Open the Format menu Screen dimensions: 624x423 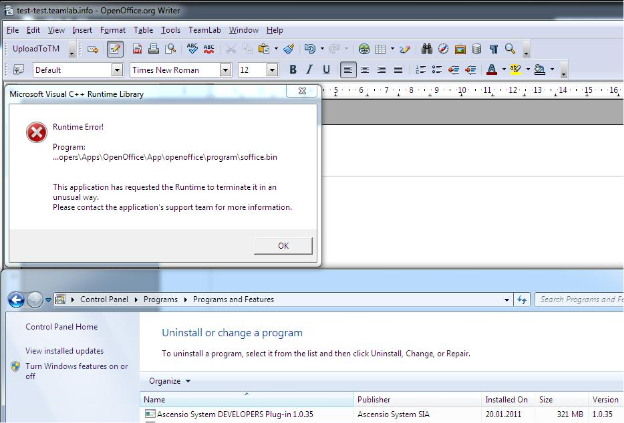pyautogui.click(x=113, y=30)
